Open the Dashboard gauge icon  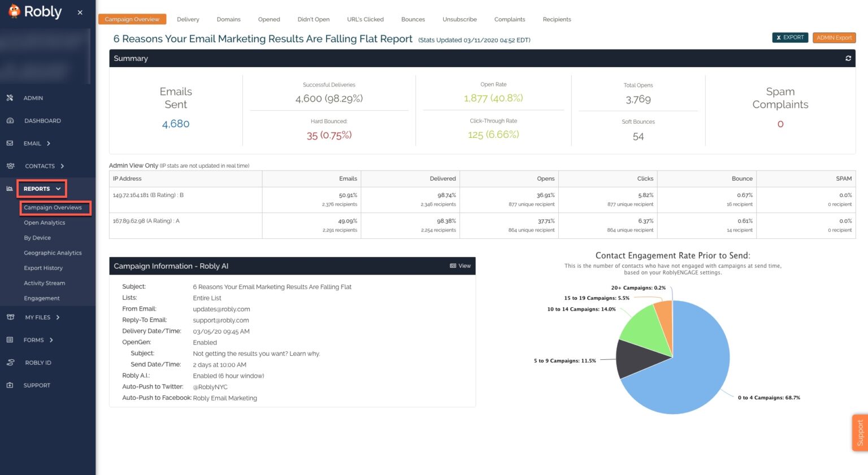tap(10, 120)
